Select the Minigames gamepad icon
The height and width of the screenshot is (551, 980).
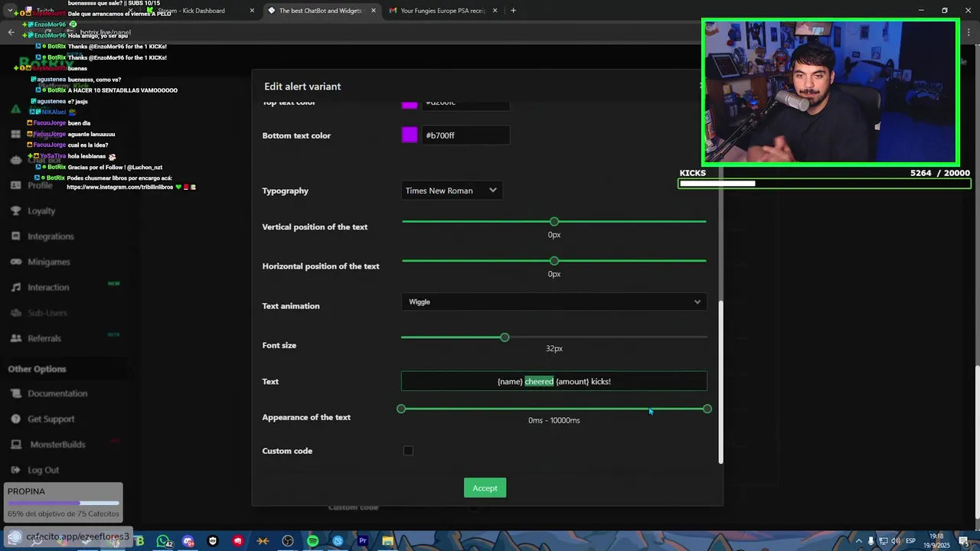[x=15, y=262]
